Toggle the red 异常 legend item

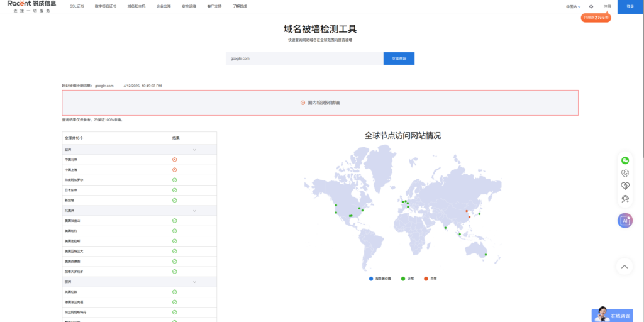(x=430, y=278)
